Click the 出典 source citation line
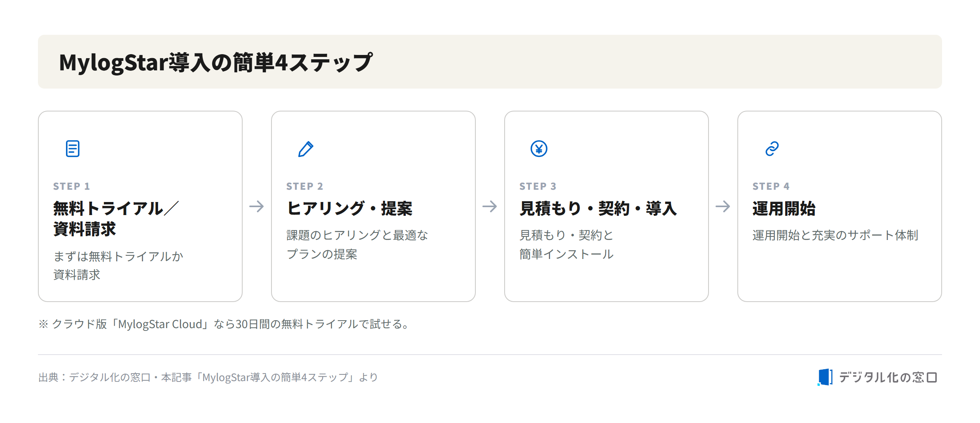 coord(208,377)
